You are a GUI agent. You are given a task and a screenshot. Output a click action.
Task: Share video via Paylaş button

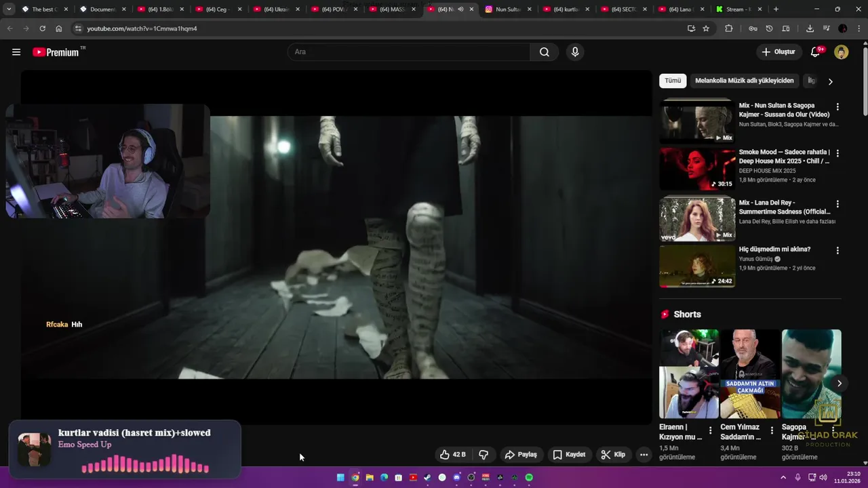[x=521, y=455]
